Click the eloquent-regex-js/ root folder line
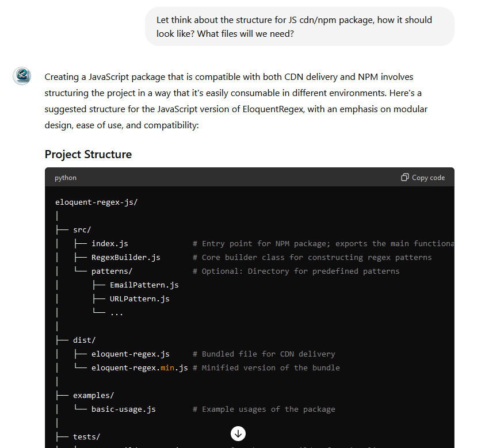The image size is (485, 448). coord(96,202)
